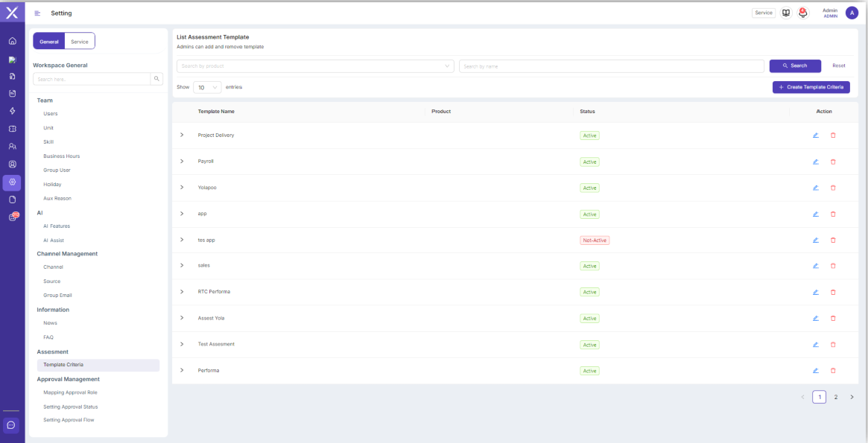Open Users under Team menu
868x443 pixels.
coord(51,113)
